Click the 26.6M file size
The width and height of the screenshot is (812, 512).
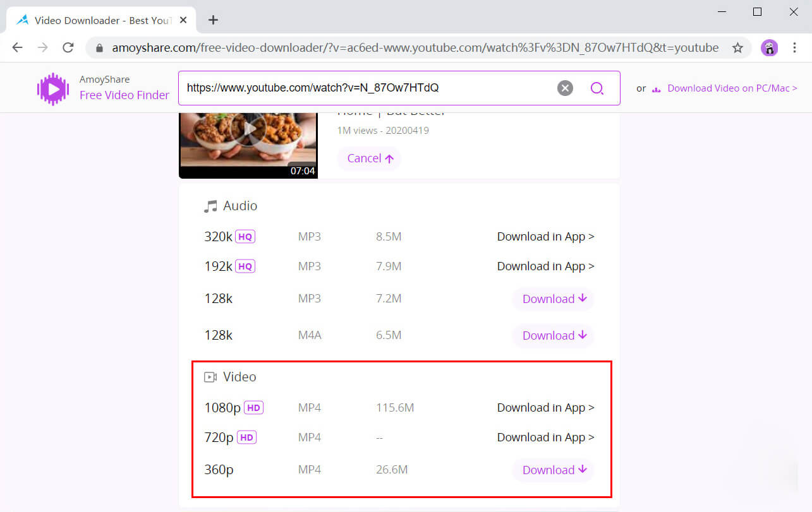[392, 470]
